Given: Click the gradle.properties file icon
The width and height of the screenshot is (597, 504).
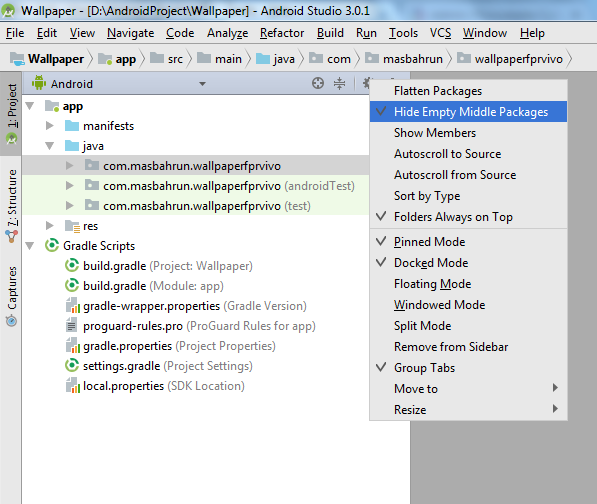Looking at the screenshot, I should tap(72, 345).
